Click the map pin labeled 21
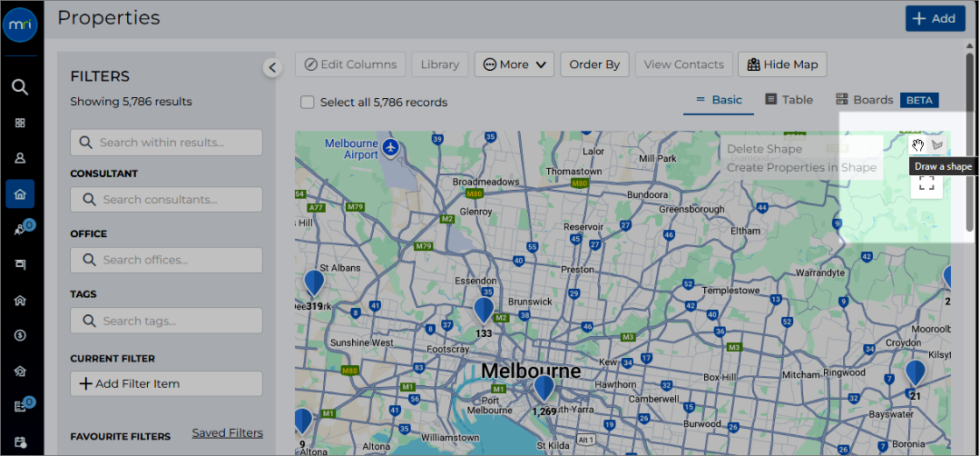This screenshot has width=980, height=456. pos(915,373)
